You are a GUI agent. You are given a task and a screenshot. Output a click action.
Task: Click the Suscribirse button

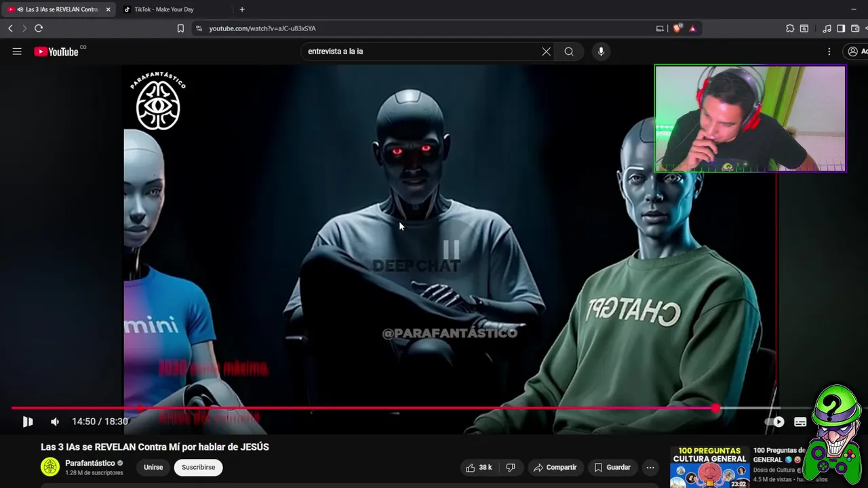pyautogui.click(x=198, y=467)
